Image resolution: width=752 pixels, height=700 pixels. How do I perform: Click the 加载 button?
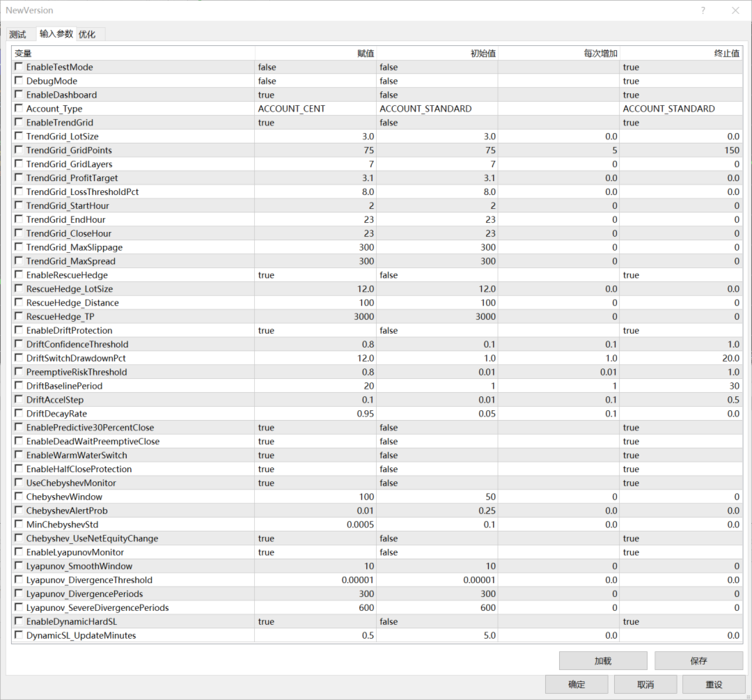[x=603, y=661]
